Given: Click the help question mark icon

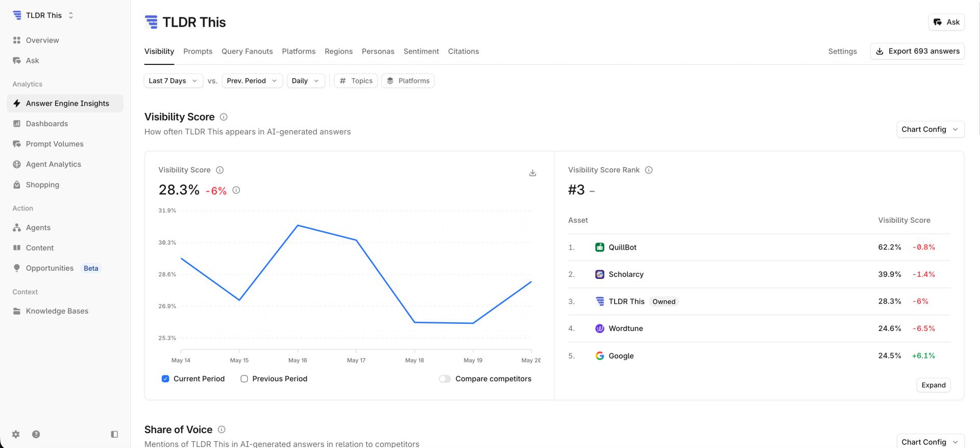Looking at the screenshot, I should pos(36,434).
